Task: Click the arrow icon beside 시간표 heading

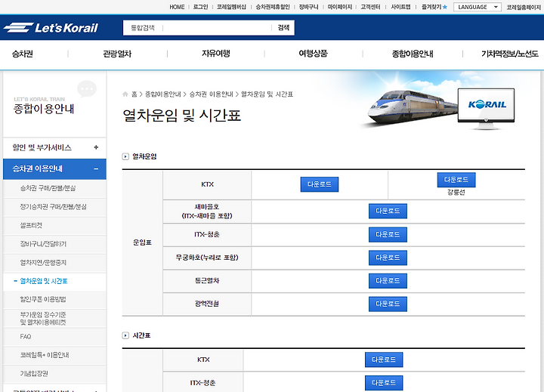Action: click(125, 335)
